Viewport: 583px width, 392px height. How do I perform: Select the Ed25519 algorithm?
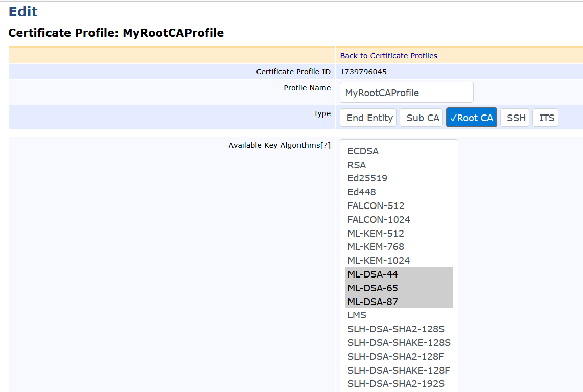[x=367, y=178]
